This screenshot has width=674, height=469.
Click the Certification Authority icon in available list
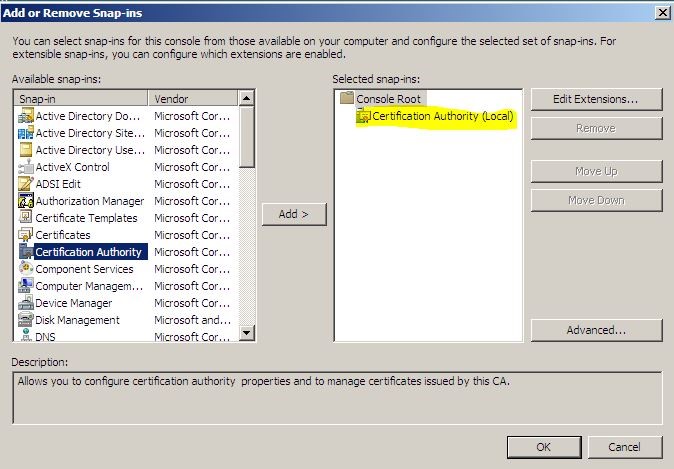pos(26,252)
